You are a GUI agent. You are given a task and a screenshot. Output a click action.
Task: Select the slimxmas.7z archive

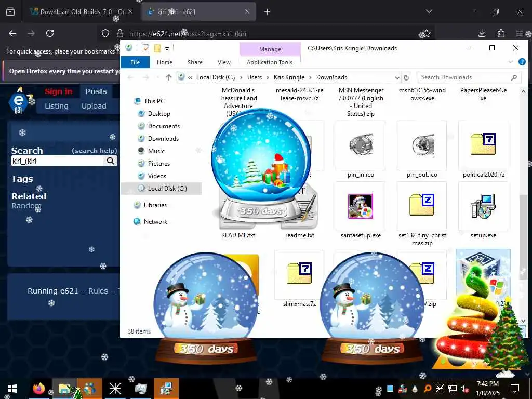(299, 279)
